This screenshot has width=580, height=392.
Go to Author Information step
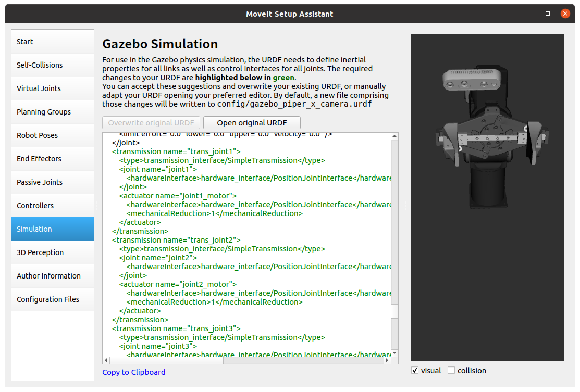(53, 276)
